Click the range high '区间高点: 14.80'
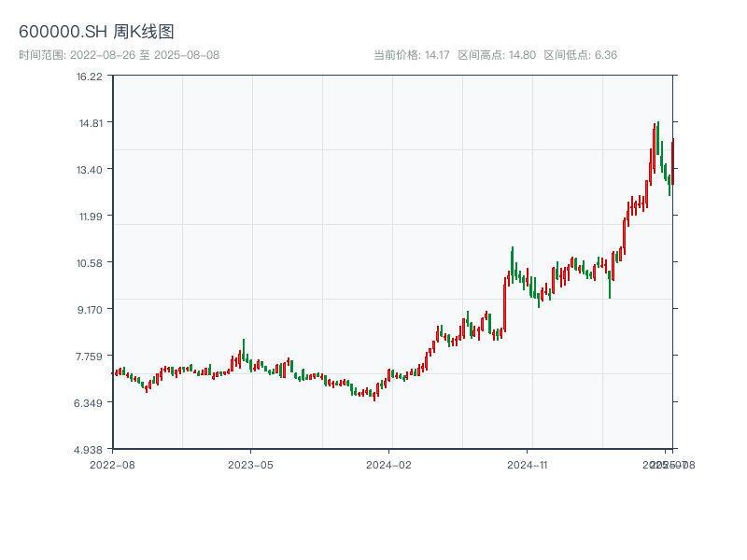 tap(497, 55)
